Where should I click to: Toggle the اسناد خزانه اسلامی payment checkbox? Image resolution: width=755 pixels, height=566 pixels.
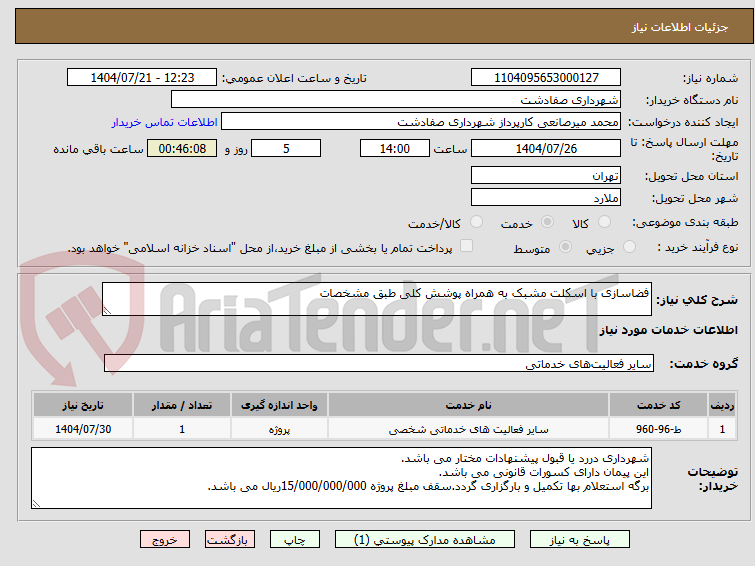tap(466, 246)
